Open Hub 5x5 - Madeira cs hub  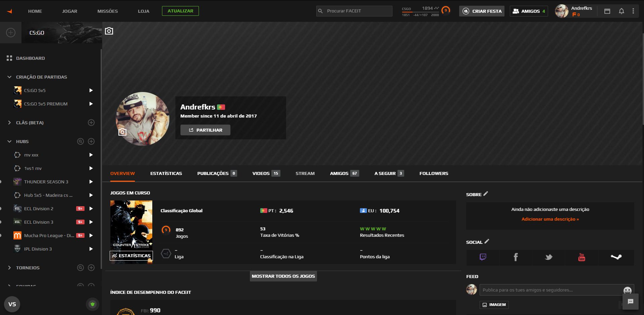(49, 195)
